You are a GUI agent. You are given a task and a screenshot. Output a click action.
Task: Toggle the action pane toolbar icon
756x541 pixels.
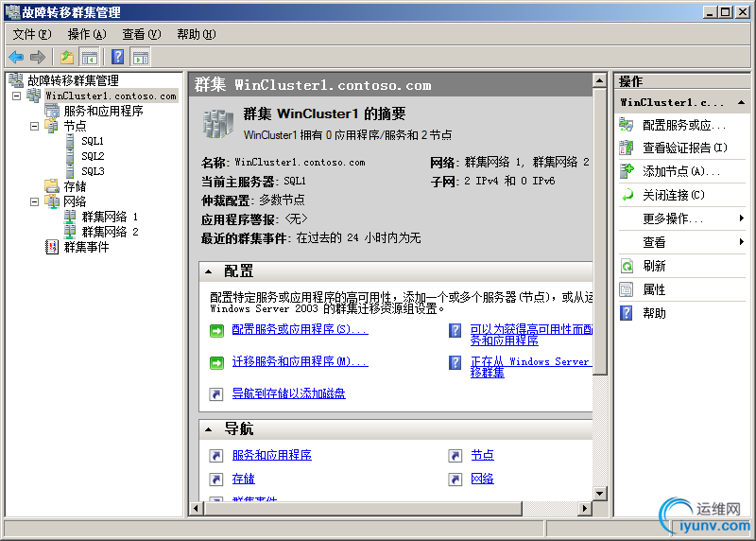coord(140,58)
